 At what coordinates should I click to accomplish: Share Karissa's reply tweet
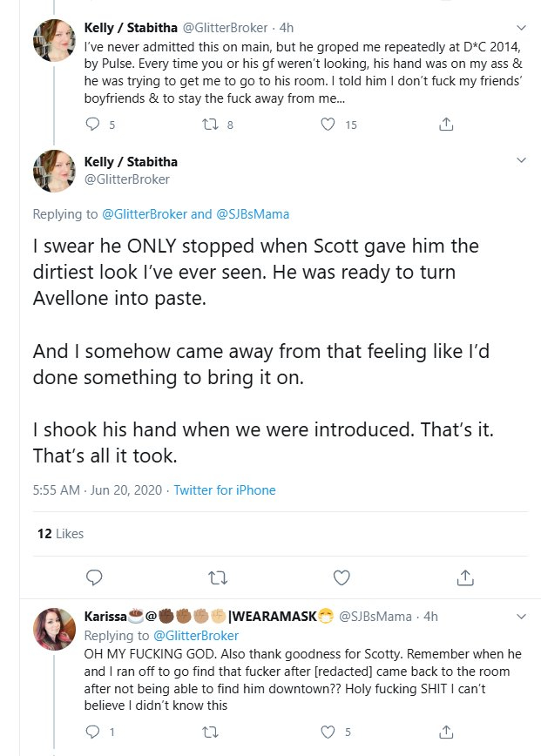tap(446, 732)
